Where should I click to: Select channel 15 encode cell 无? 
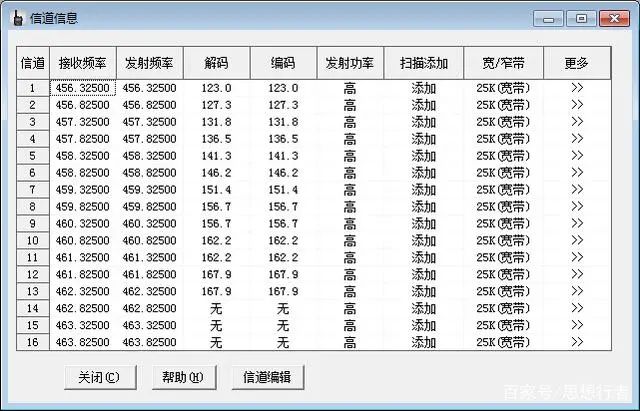283,325
